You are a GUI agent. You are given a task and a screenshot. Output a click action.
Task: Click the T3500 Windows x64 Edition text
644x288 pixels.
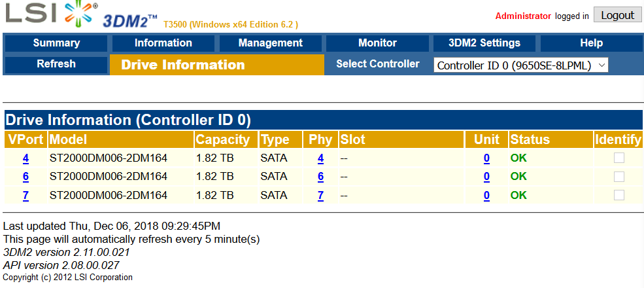231,25
